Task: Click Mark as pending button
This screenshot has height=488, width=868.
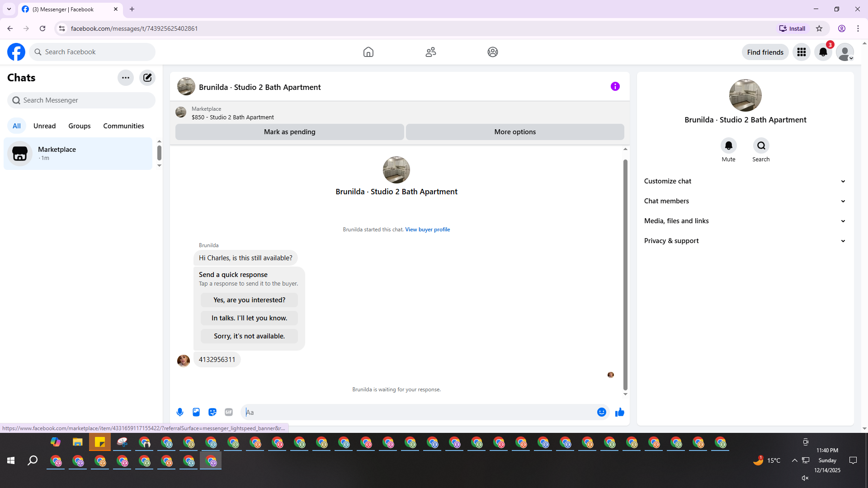Action: click(x=289, y=132)
